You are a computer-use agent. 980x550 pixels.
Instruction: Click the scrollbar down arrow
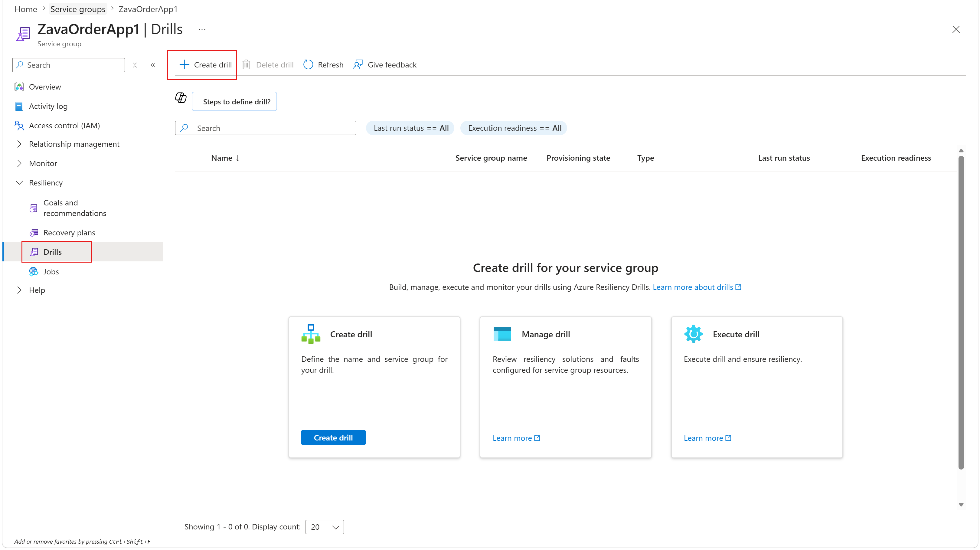point(961,505)
